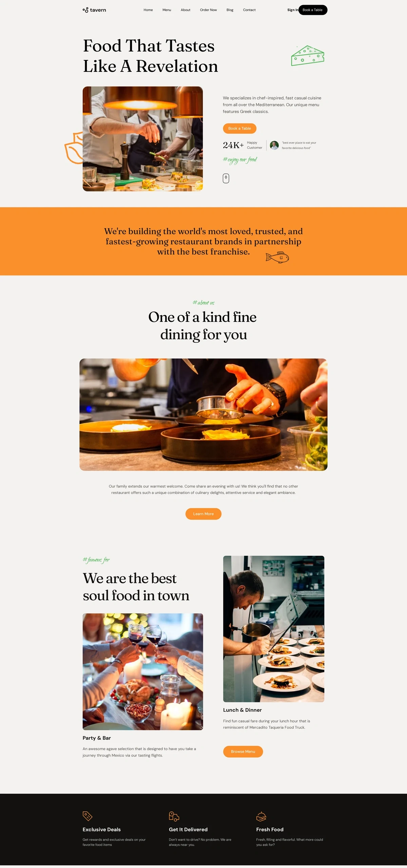Click the customer avatar photo
This screenshot has height=868, width=407.
point(274,145)
